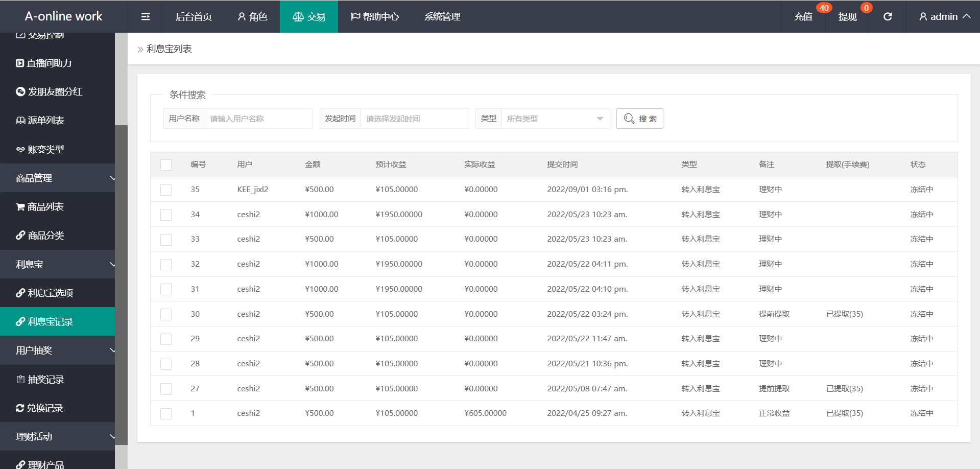Open the 帮助中心 top menu
Viewport: 980px width, 469px height.
coord(375,17)
